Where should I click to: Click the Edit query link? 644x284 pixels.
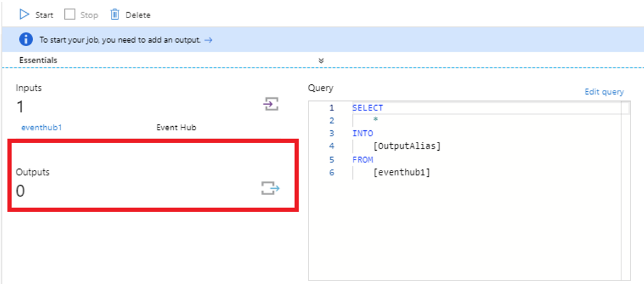pyautogui.click(x=604, y=92)
